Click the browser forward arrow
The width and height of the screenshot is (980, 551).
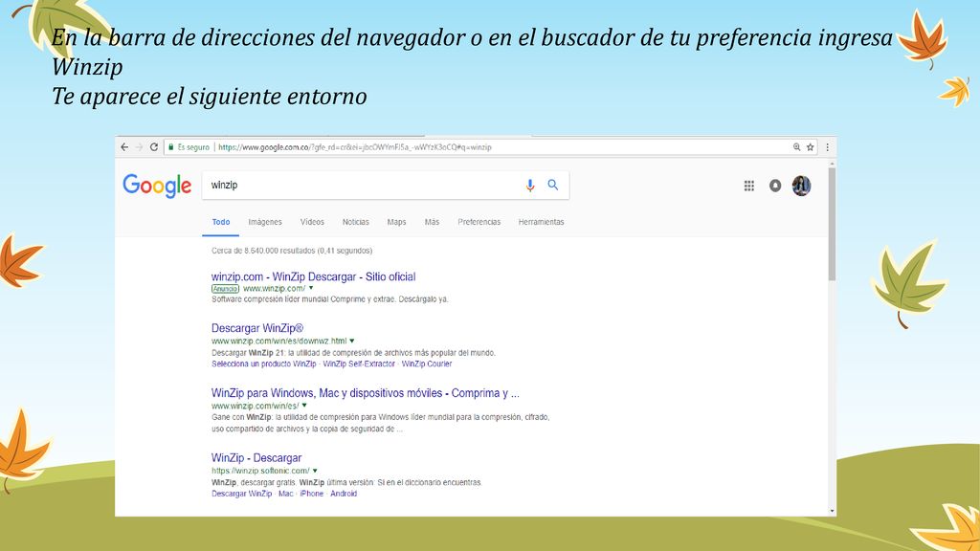[139, 147]
